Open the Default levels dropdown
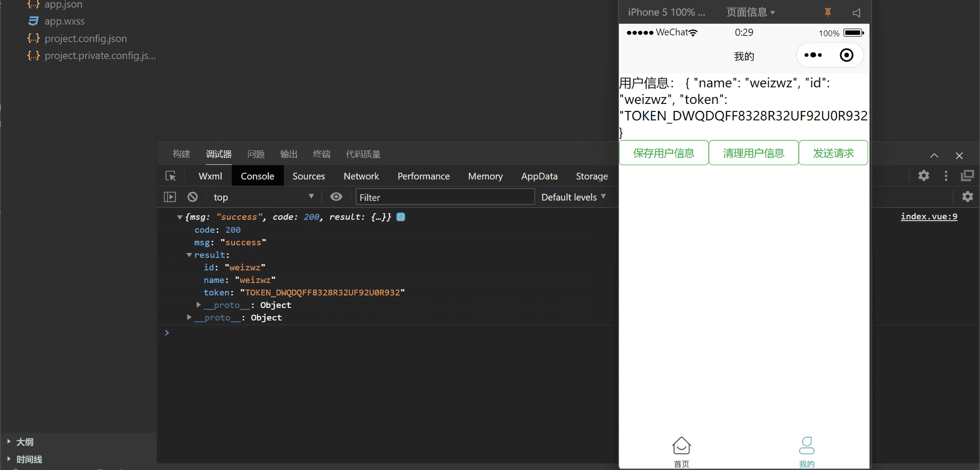 (x=573, y=197)
